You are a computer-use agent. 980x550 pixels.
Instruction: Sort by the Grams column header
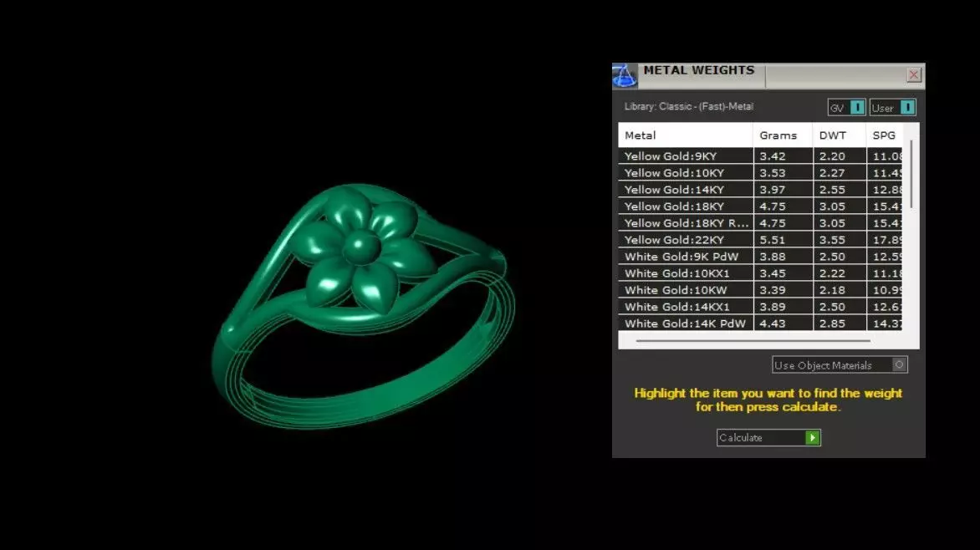point(783,135)
